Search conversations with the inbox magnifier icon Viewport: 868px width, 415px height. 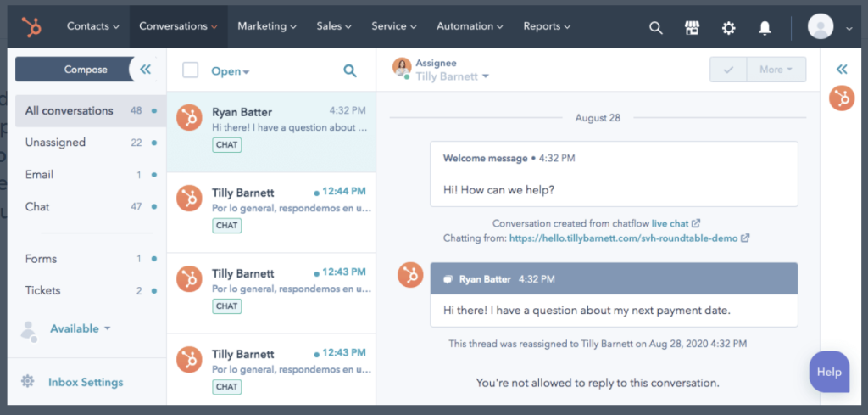[x=350, y=70]
